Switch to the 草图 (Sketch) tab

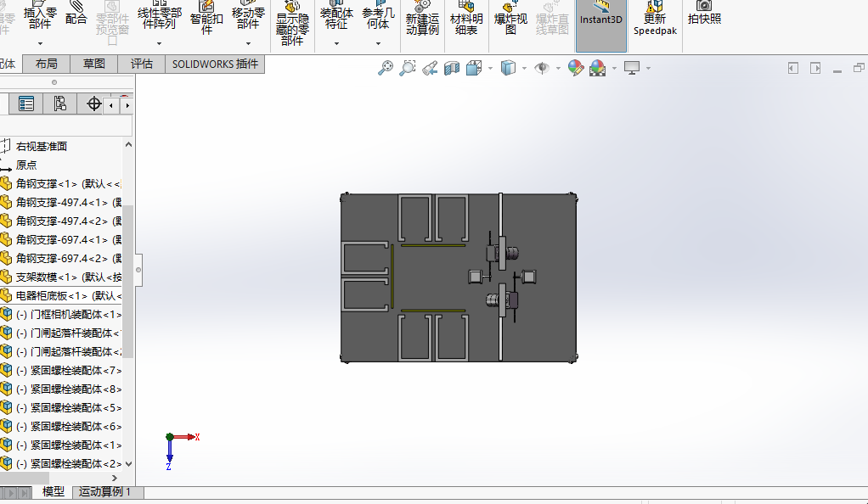(94, 64)
